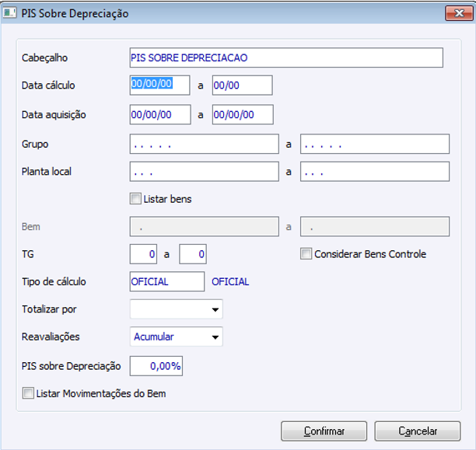The height and width of the screenshot is (450, 476).
Task: Toggle Considerar Bens Controle checkbox
Action: click(306, 254)
